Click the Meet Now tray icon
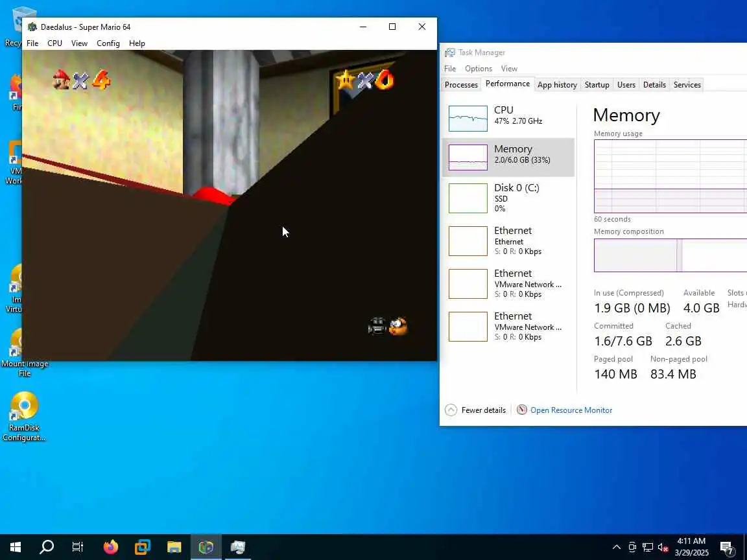This screenshot has height=560, width=747. [x=632, y=547]
